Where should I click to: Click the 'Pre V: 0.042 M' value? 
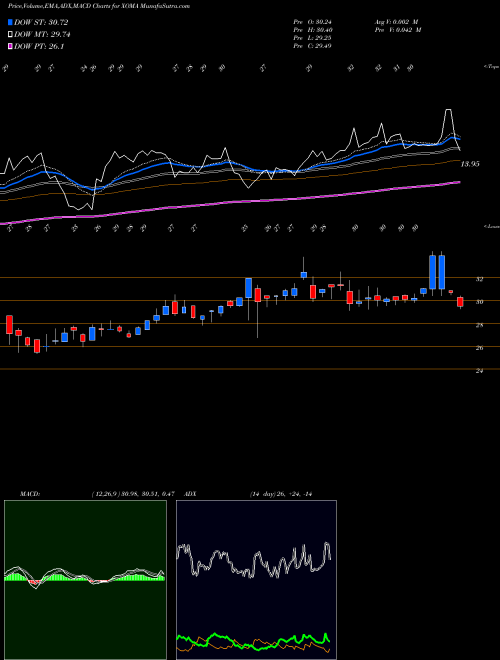tap(397, 30)
